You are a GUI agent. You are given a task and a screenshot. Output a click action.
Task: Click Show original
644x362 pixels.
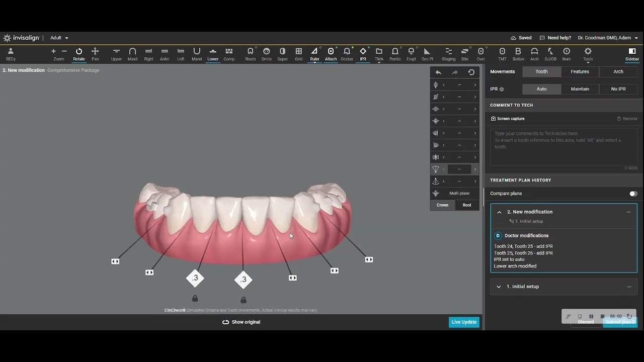click(241, 322)
